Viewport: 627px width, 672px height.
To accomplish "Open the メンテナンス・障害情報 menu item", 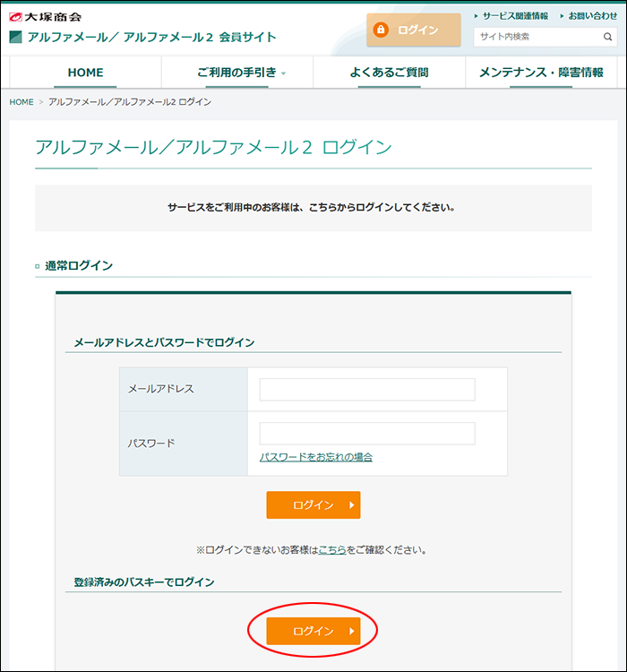I will tap(541, 73).
